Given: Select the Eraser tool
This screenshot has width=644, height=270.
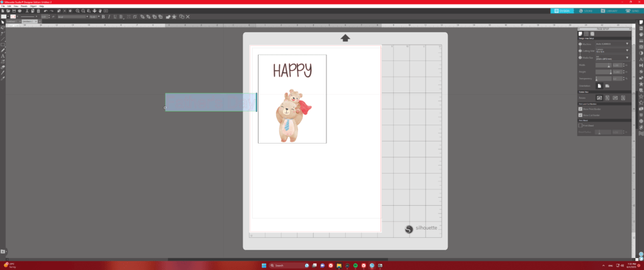Looking at the screenshot, I should tap(3, 67).
